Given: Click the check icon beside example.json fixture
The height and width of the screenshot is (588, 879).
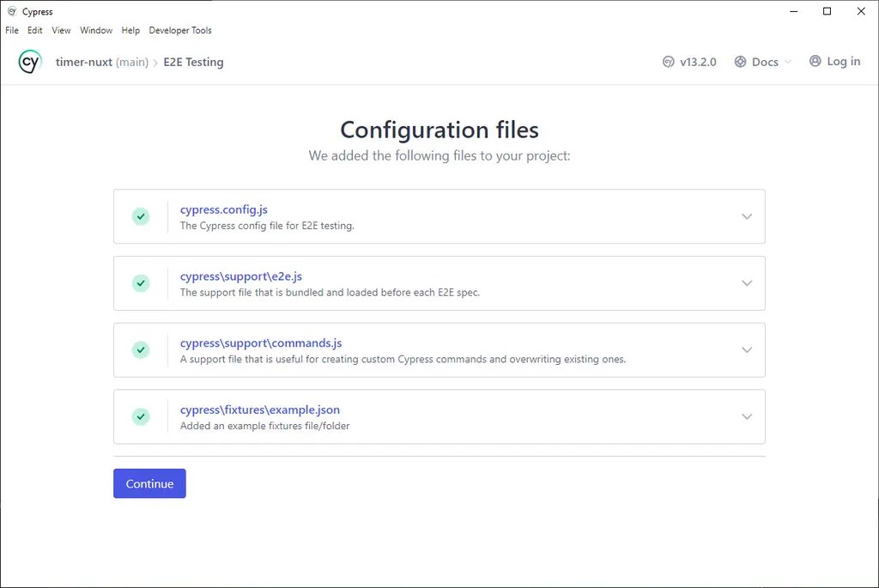Looking at the screenshot, I should (141, 416).
